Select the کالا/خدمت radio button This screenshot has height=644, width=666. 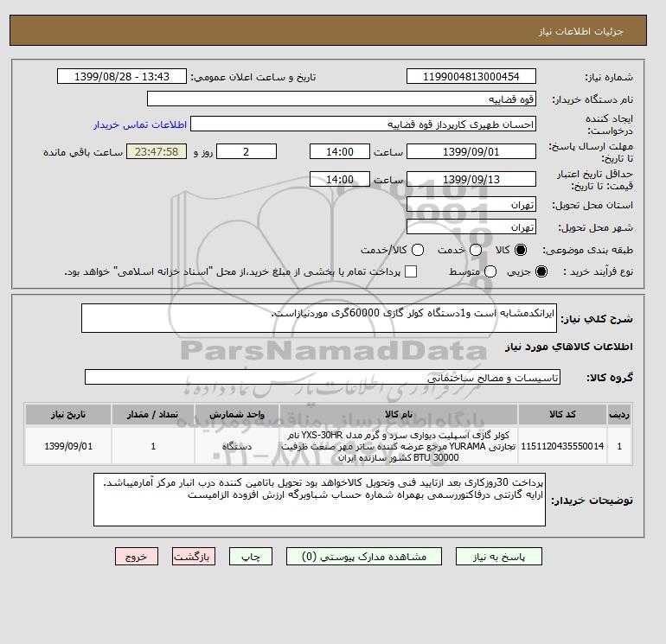[x=418, y=250]
